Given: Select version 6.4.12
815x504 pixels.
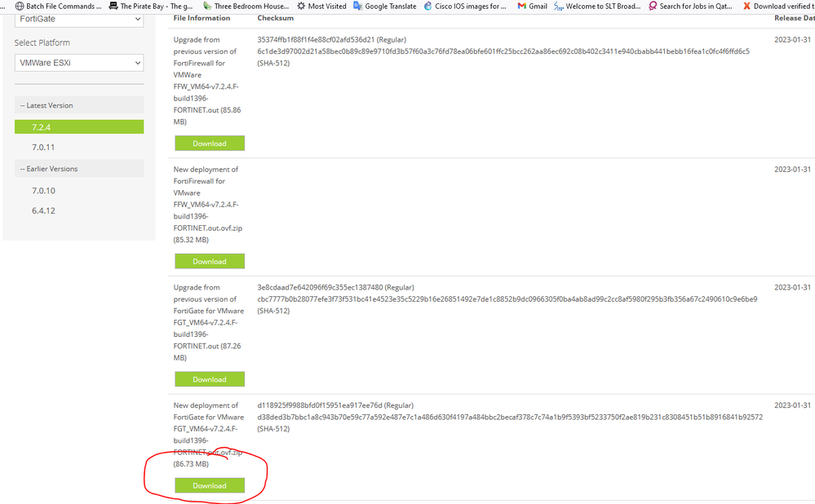Looking at the screenshot, I should 43,210.
